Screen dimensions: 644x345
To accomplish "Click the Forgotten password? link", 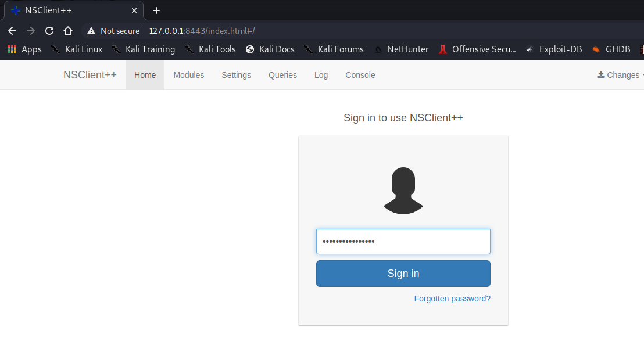I will 452,299.
